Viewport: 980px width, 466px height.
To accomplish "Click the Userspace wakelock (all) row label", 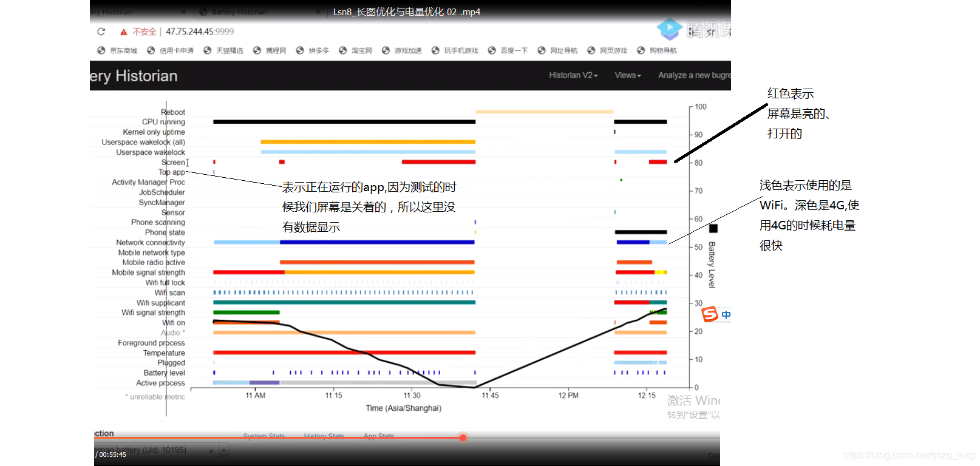I will pyautogui.click(x=143, y=142).
